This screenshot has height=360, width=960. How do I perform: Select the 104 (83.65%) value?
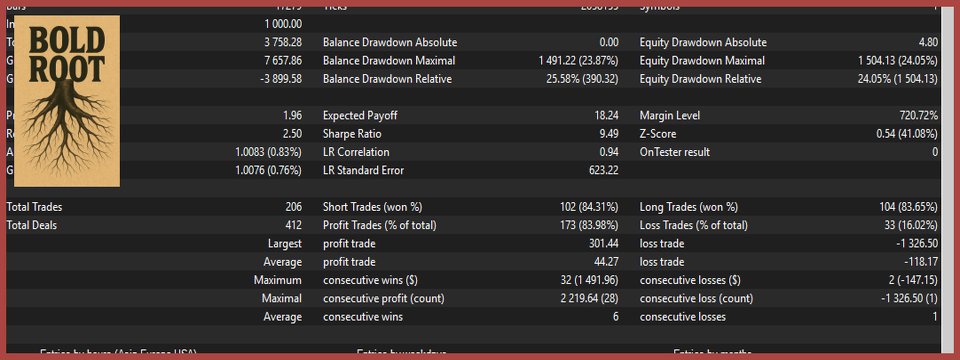pos(909,208)
